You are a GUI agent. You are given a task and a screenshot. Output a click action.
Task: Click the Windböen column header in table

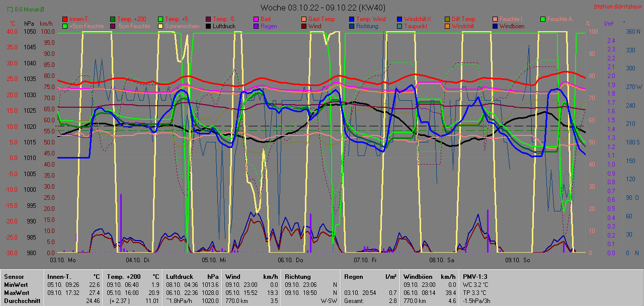coord(418,276)
